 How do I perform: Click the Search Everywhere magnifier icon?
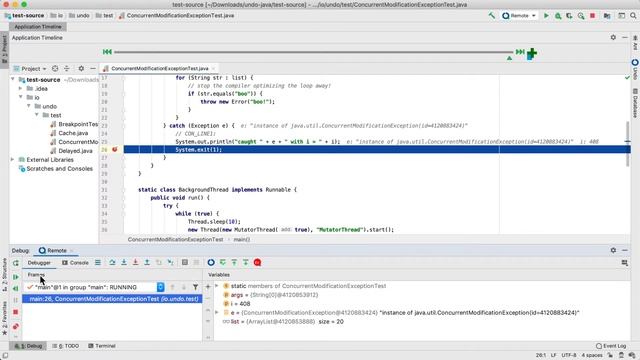tap(633, 16)
